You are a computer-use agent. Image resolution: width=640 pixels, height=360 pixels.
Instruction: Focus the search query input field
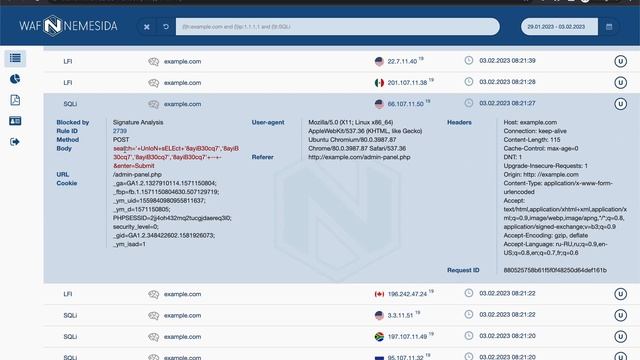click(338, 27)
